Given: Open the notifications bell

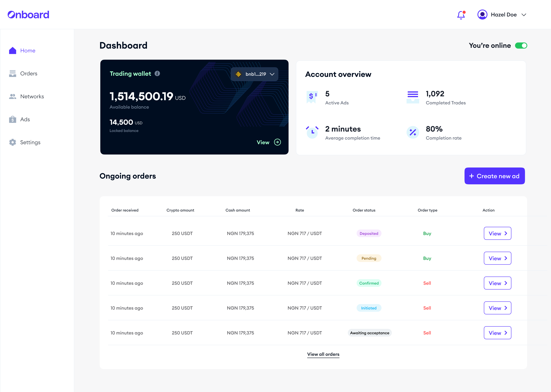Looking at the screenshot, I should pos(461,15).
